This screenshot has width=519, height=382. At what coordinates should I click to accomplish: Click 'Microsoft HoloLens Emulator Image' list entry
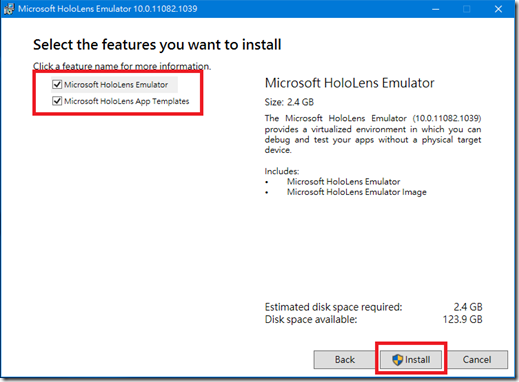point(357,192)
